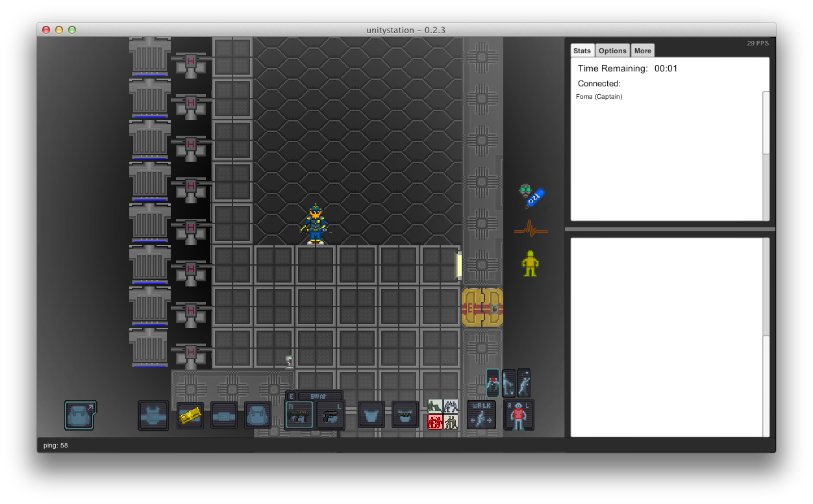This screenshot has width=813, height=504.
Task: Click the Stats tab
Action: (582, 50)
